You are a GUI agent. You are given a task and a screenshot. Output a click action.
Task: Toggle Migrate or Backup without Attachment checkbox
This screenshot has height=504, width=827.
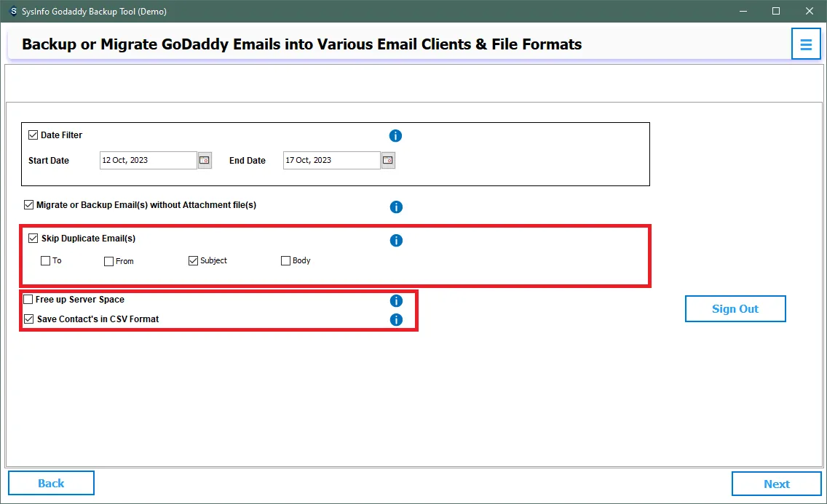pos(29,205)
